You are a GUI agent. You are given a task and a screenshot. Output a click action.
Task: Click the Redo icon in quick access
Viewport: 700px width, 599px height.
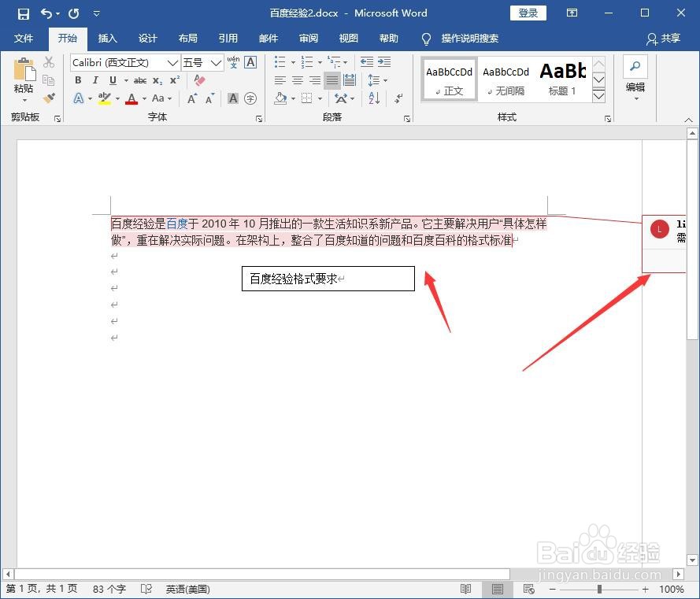click(74, 13)
